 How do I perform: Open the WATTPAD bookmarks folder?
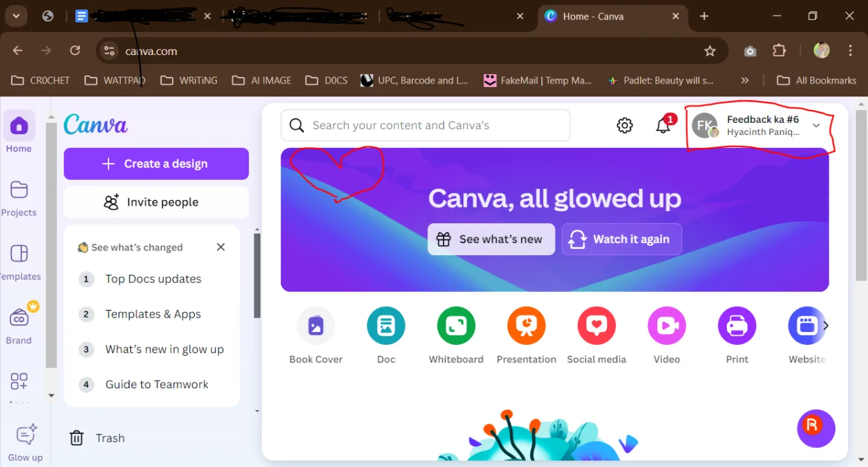point(115,80)
